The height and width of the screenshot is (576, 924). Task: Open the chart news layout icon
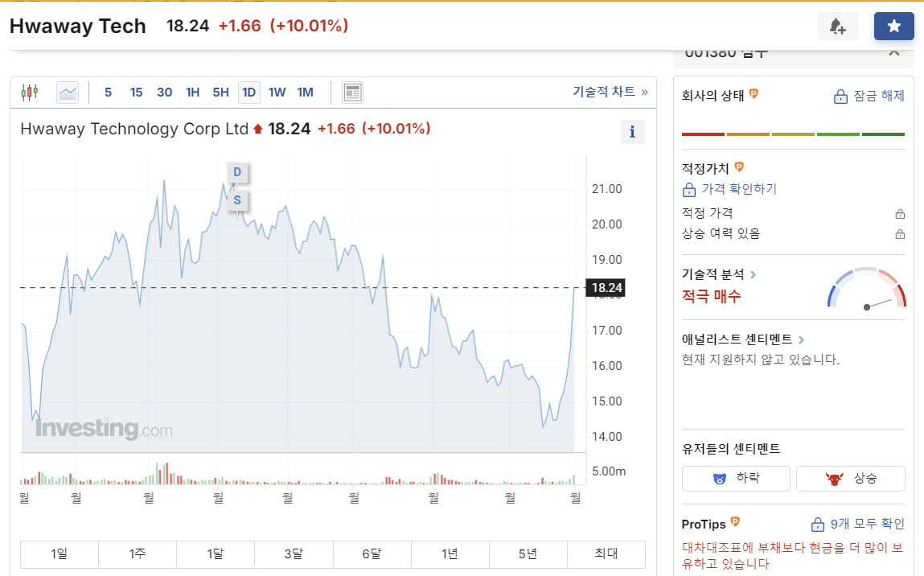click(351, 92)
